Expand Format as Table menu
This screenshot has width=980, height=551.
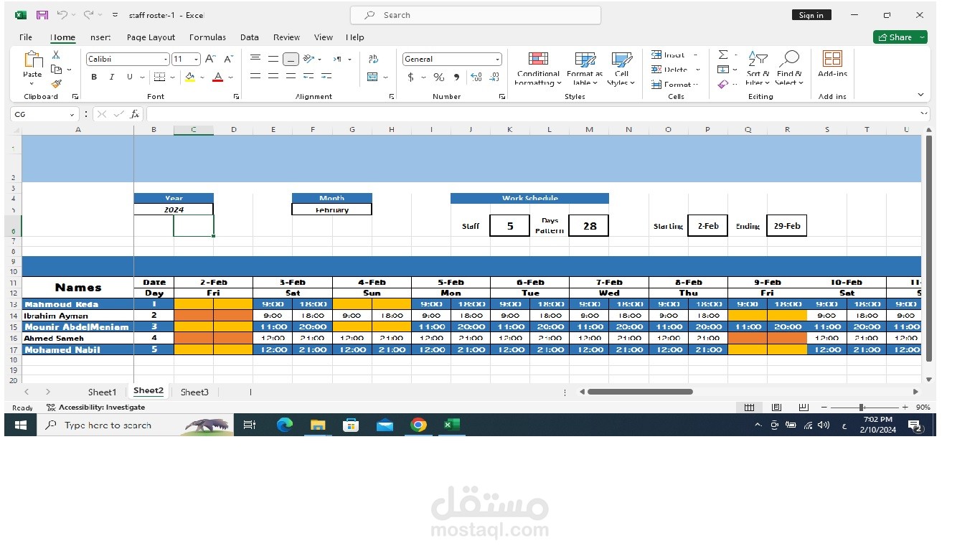click(x=585, y=68)
